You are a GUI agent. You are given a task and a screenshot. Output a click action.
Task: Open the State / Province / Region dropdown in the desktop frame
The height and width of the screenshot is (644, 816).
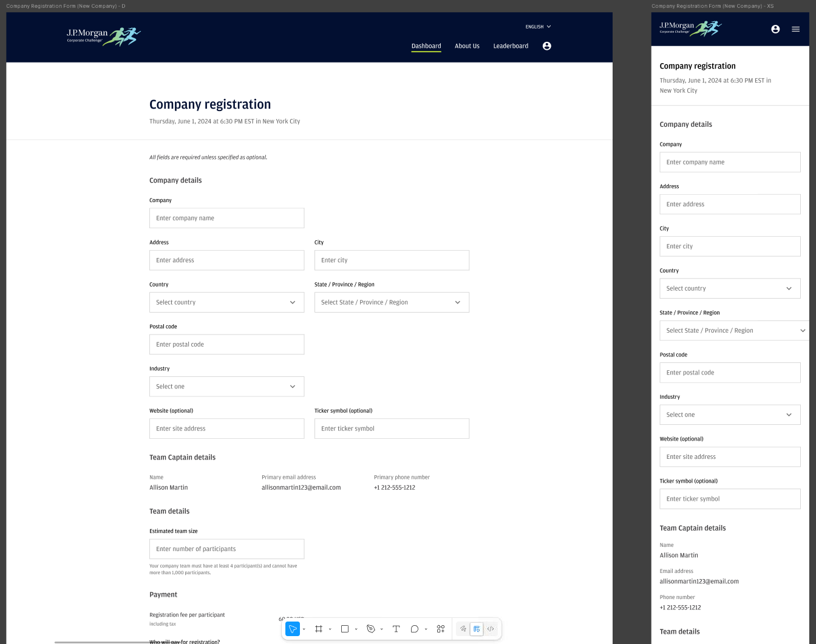coord(392,302)
